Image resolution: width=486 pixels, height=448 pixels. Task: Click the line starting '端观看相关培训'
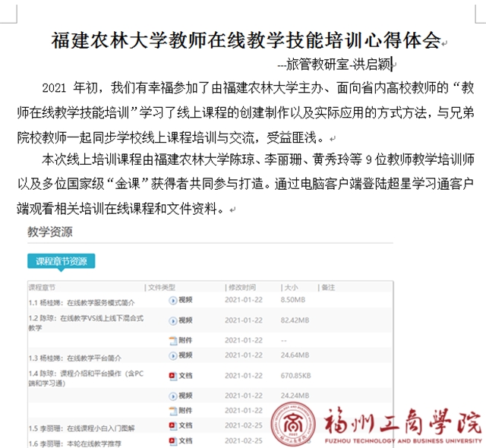tap(120, 209)
